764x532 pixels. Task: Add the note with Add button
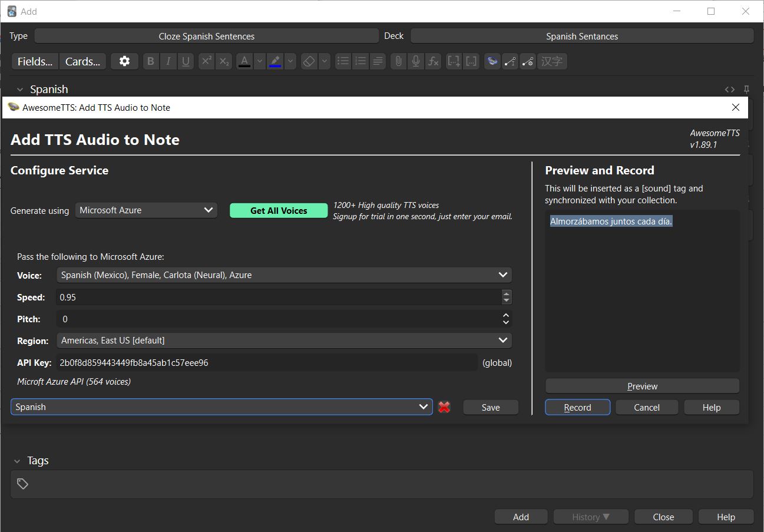521,517
